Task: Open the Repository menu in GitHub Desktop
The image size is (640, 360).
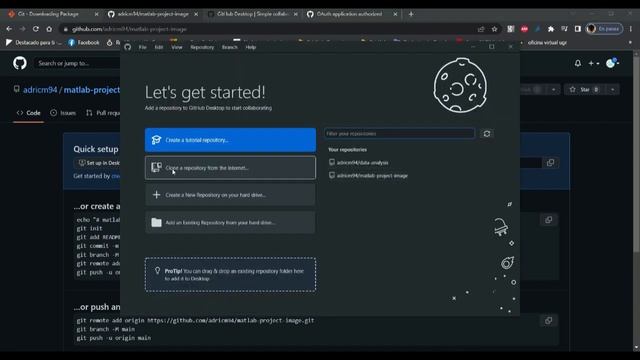Action: (x=202, y=47)
